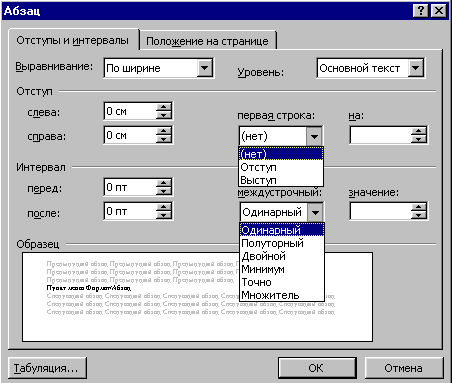Decrease the на: indent amount

(x=419, y=139)
